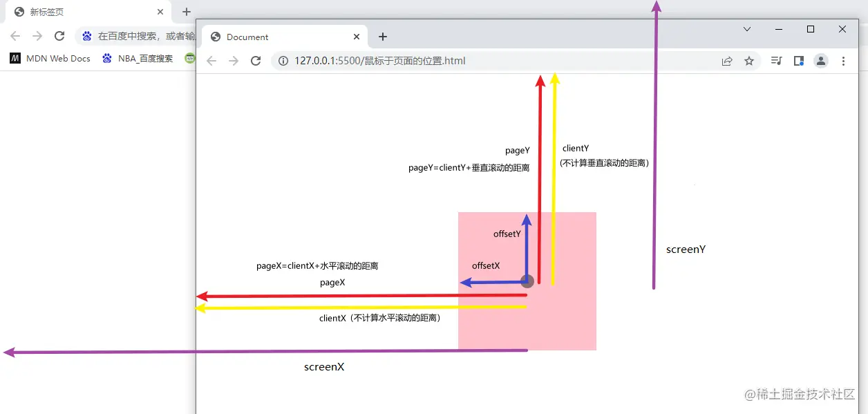
Task: Click the forward navigation arrow
Action: (x=234, y=61)
